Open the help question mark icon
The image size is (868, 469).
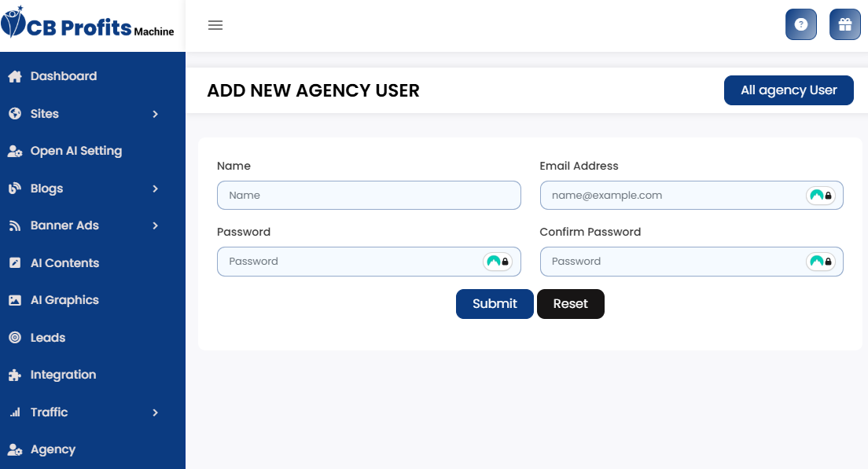tap(800, 24)
